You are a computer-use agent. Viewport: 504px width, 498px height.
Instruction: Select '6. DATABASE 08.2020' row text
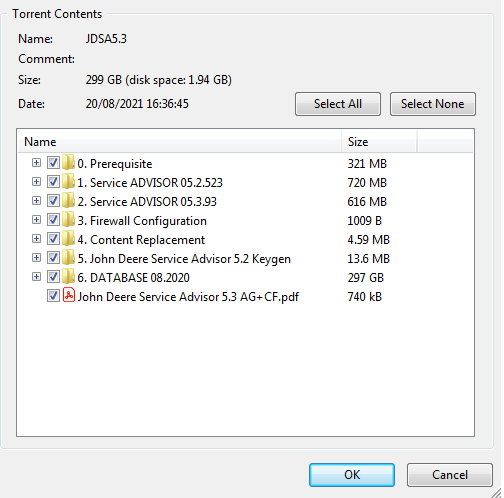(x=133, y=278)
